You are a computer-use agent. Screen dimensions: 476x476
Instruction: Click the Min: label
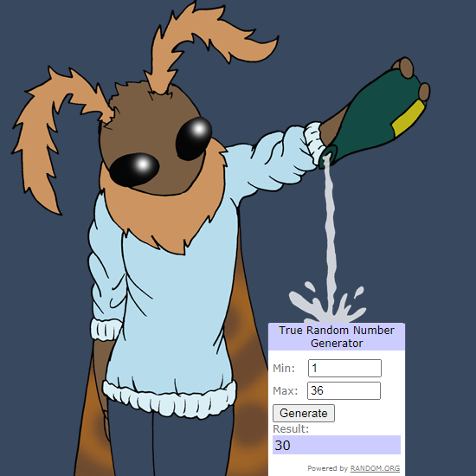point(284,368)
